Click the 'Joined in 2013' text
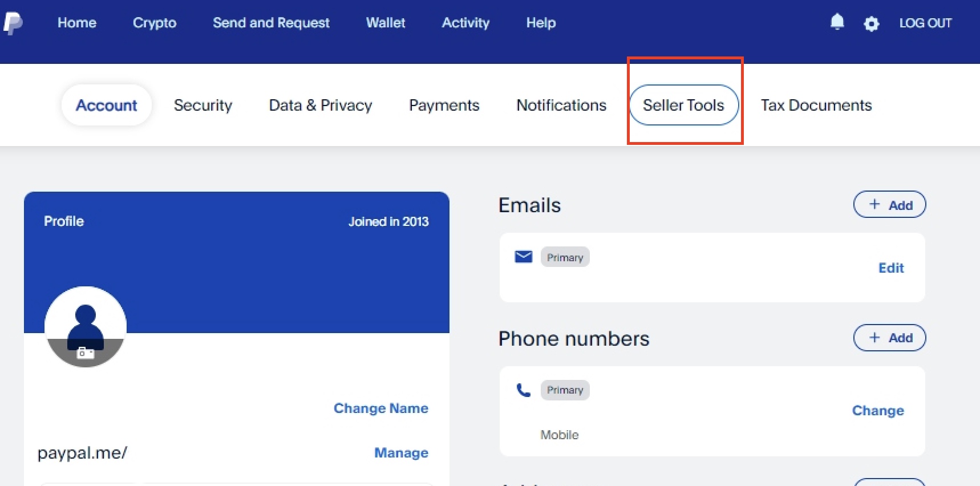Image resolution: width=980 pixels, height=486 pixels. (x=388, y=221)
